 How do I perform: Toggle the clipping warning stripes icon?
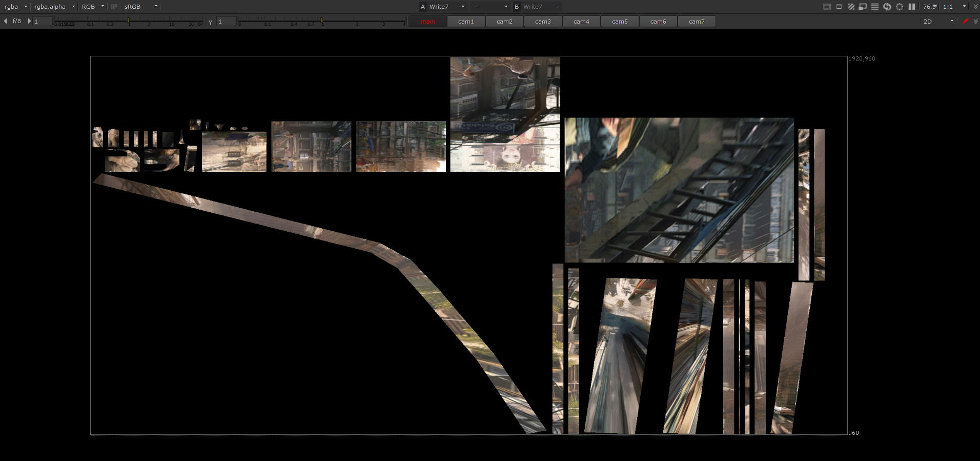(x=851, y=7)
